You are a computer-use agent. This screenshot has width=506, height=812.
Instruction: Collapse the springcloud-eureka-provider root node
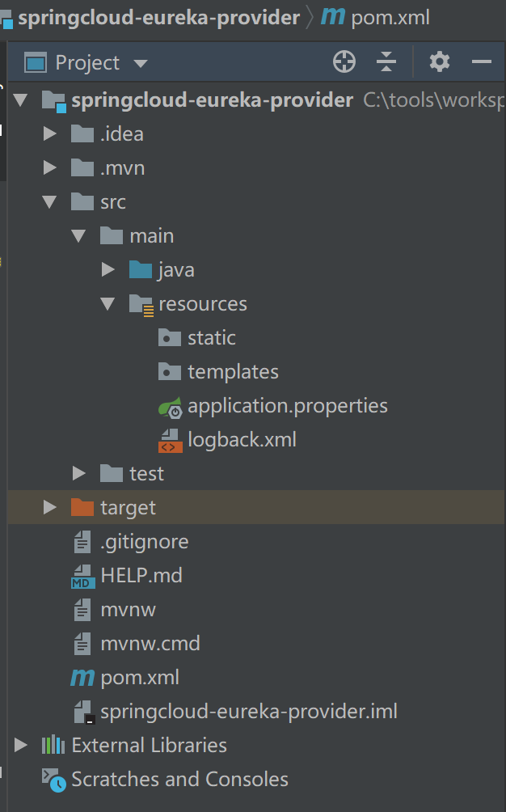[x=21, y=100]
